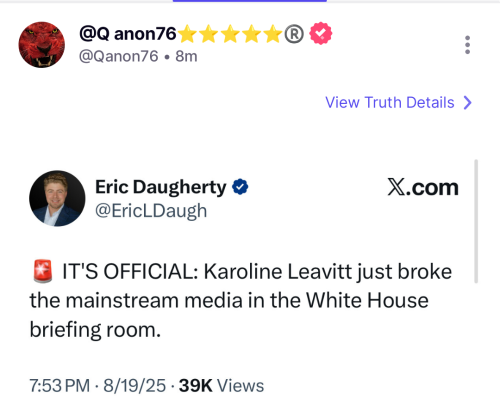Open Eric Daugherty's profile photo

pyautogui.click(x=57, y=198)
